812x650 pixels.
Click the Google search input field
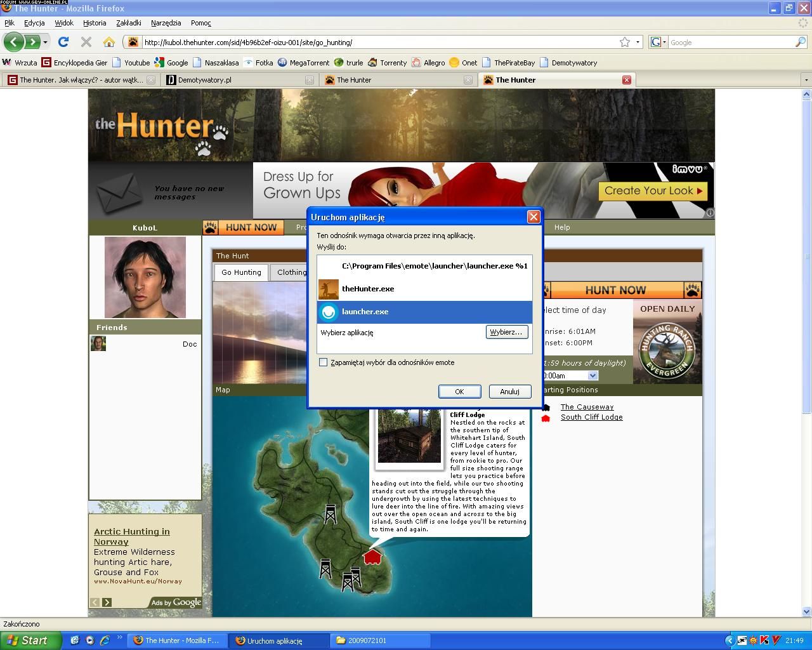(x=730, y=43)
